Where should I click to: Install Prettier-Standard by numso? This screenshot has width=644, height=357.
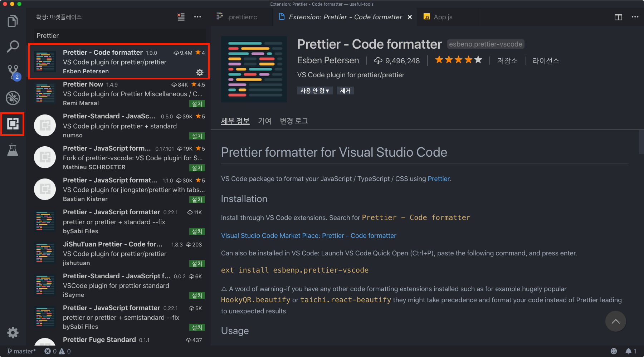pyautogui.click(x=197, y=136)
